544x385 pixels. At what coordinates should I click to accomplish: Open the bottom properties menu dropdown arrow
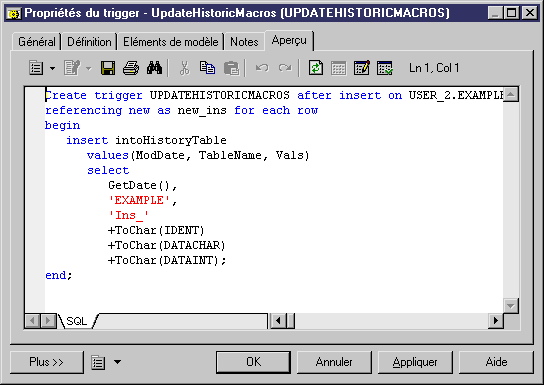click(x=118, y=362)
